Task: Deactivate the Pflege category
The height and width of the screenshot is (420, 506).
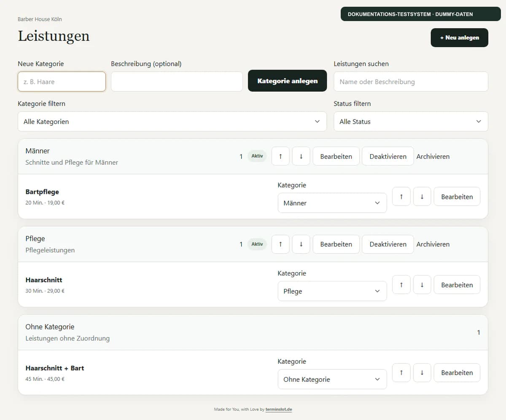Action: 388,244
